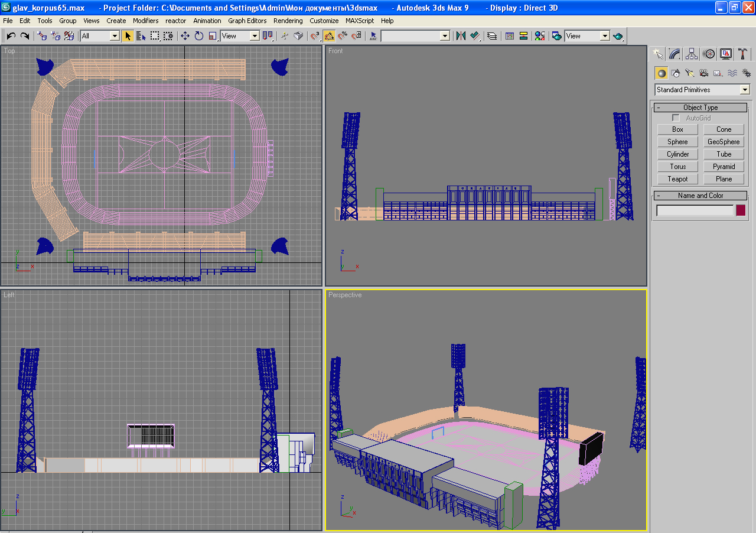This screenshot has width=756, height=533.
Task: Create a Teapot primitive
Action: [677, 179]
